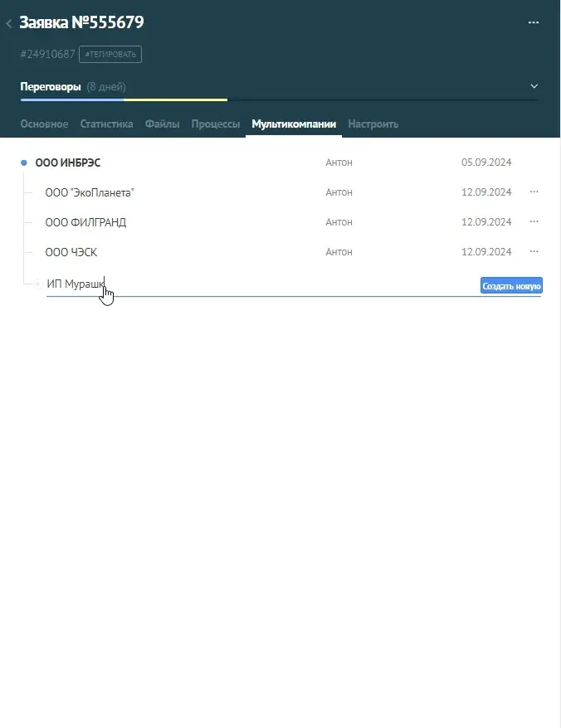Open the Файлы tab
The width and height of the screenshot is (561, 728).
pyautogui.click(x=162, y=124)
